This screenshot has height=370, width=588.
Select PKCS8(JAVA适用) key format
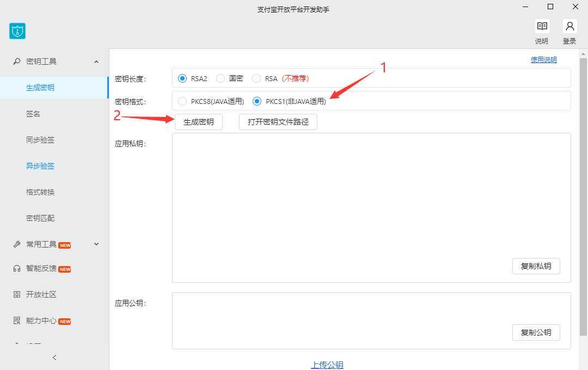182,101
